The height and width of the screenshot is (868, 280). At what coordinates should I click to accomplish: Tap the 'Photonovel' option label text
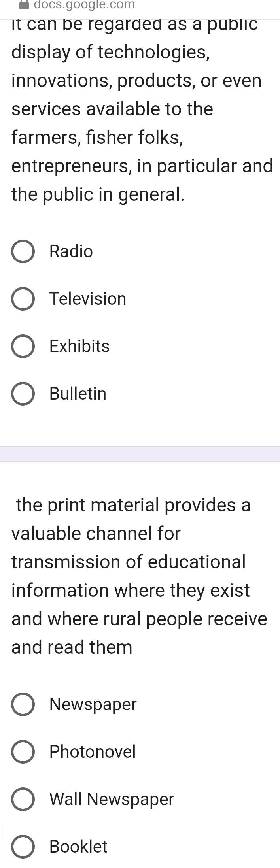point(93,752)
